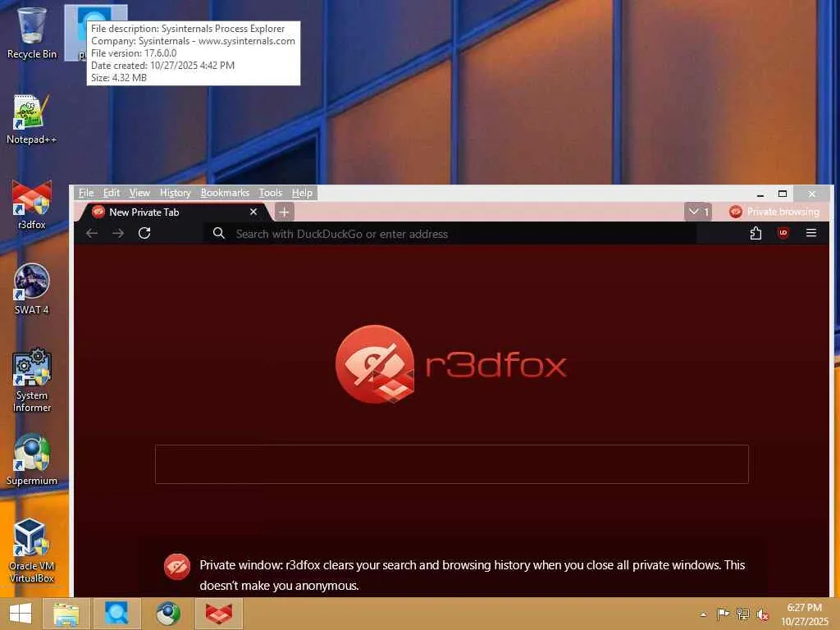The image size is (840, 630).
Task: Open the View menu
Action: 139,193
